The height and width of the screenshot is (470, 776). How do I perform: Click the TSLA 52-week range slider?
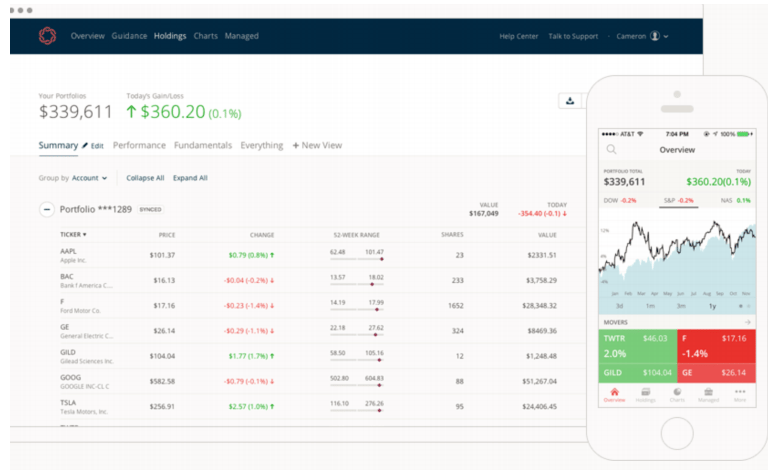357,410
